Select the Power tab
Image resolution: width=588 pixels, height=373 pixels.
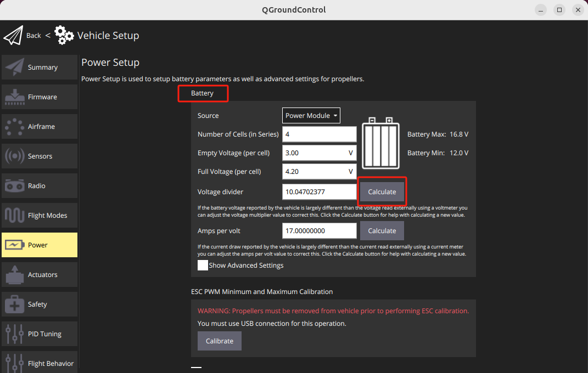point(40,245)
